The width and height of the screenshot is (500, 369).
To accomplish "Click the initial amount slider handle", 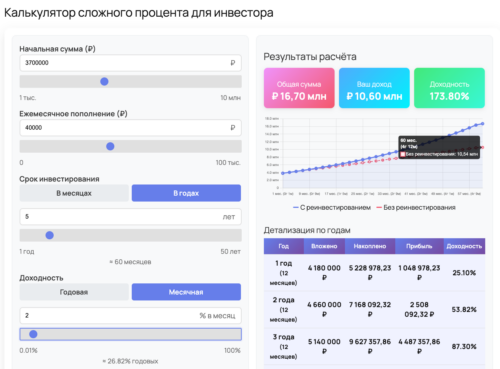I will pos(104,81).
